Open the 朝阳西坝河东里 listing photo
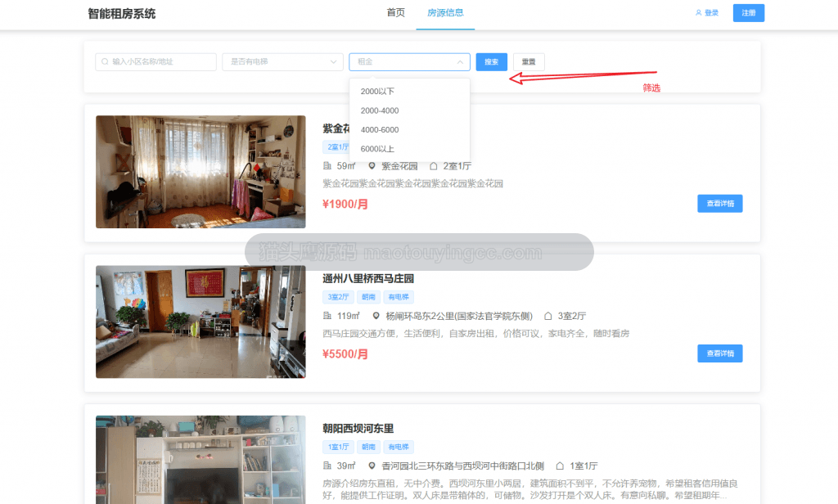838x504 pixels. 200,460
